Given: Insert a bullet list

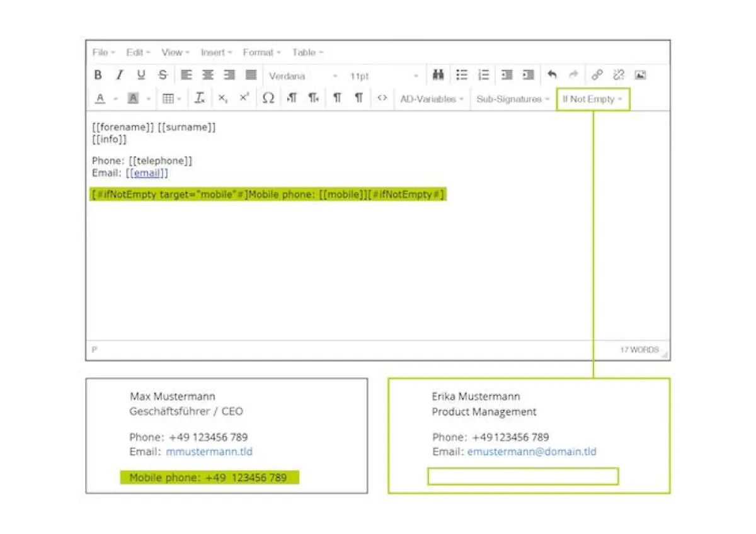Looking at the screenshot, I should click(462, 75).
